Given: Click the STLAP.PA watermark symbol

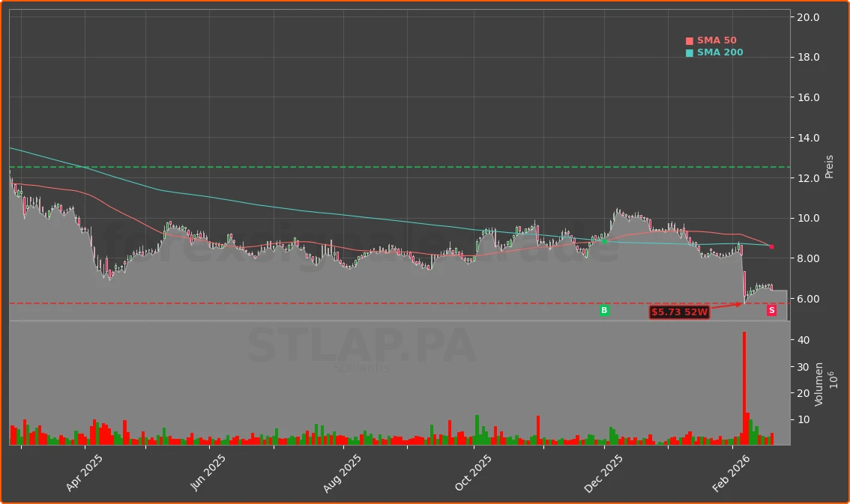Looking at the screenshot, I should [x=361, y=346].
